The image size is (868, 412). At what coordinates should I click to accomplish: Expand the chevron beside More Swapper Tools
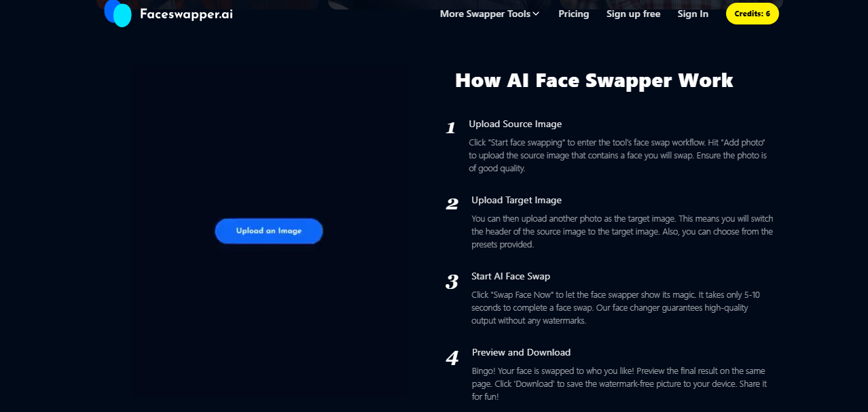(x=536, y=14)
